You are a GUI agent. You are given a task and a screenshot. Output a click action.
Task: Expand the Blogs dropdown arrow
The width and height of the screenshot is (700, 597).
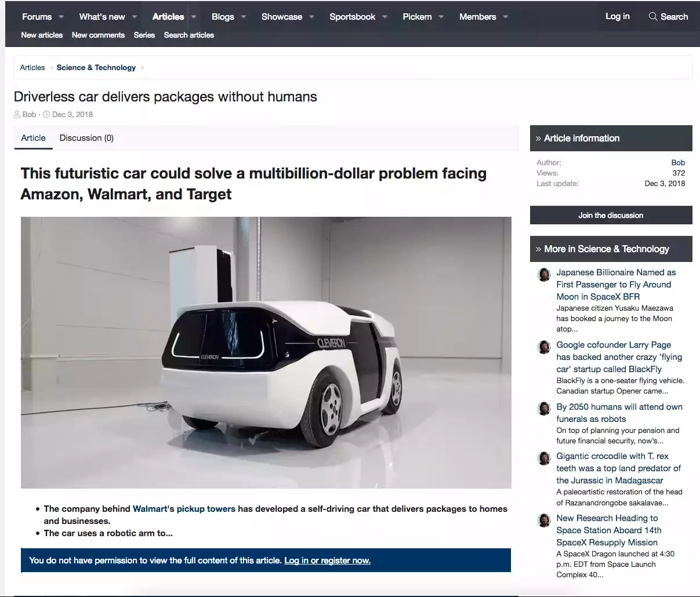(244, 17)
